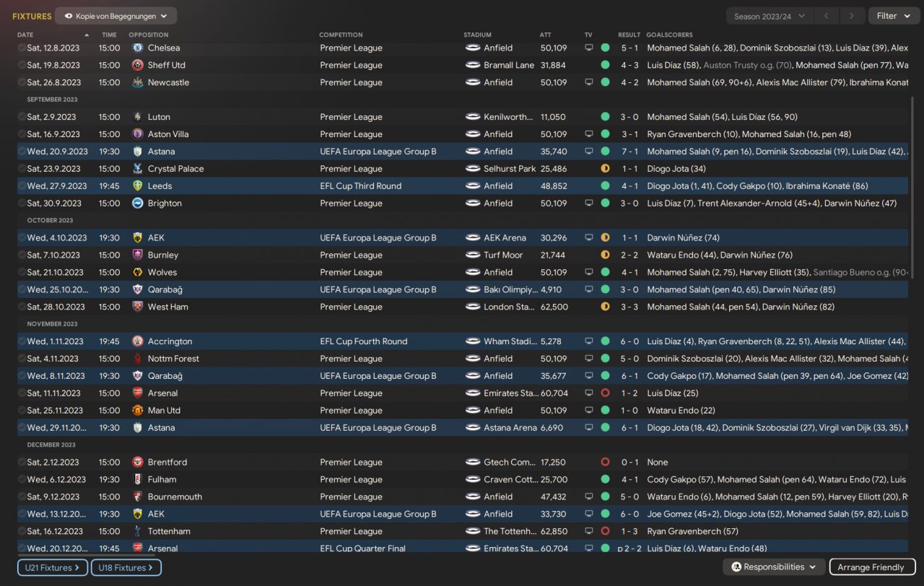This screenshot has height=586, width=924.
Task: Check the selection circle for the Burnley fixture
Action: (22, 255)
